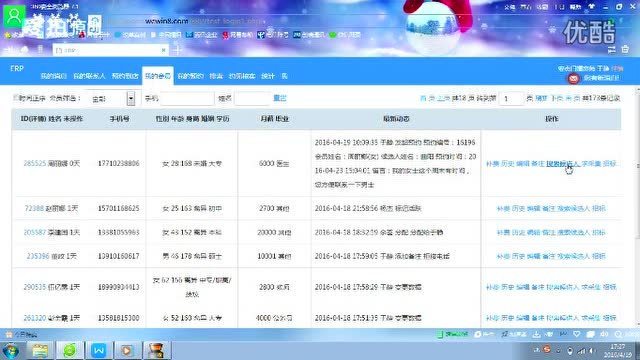The width and height of the screenshot is (640, 360).
Task: Click the zoom magnifier in browser status bar
Action: point(619,334)
